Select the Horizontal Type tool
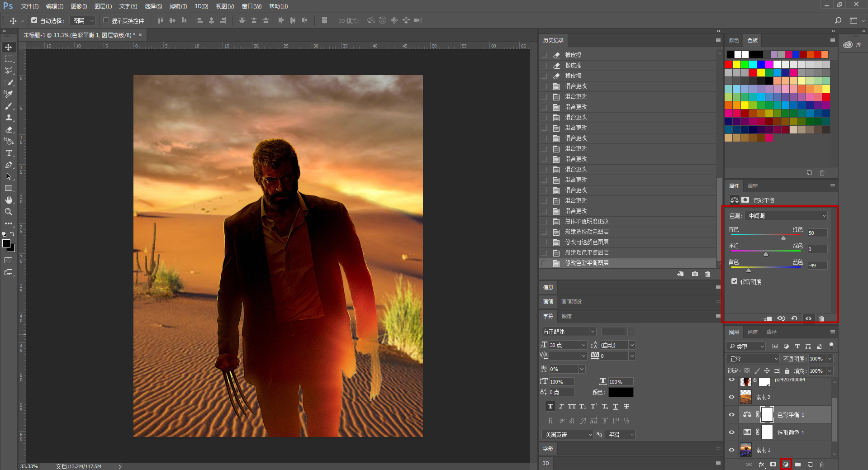The width and height of the screenshot is (868, 470). point(9,153)
